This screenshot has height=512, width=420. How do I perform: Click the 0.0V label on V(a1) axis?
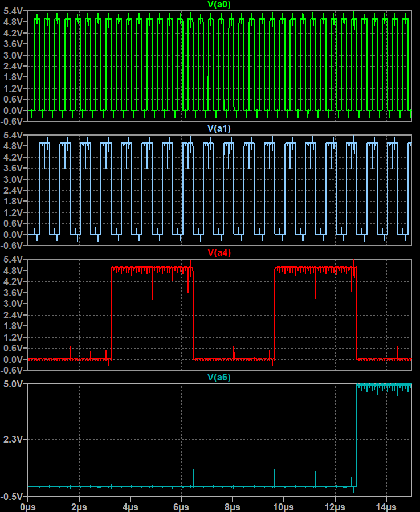coord(13,235)
